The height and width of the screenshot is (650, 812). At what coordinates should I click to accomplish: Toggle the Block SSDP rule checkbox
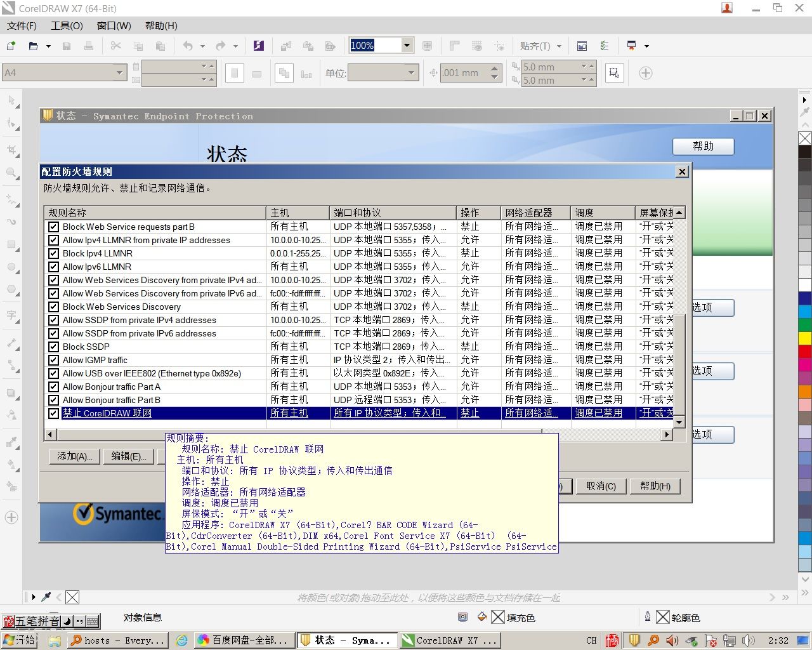(x=54, y=347)
